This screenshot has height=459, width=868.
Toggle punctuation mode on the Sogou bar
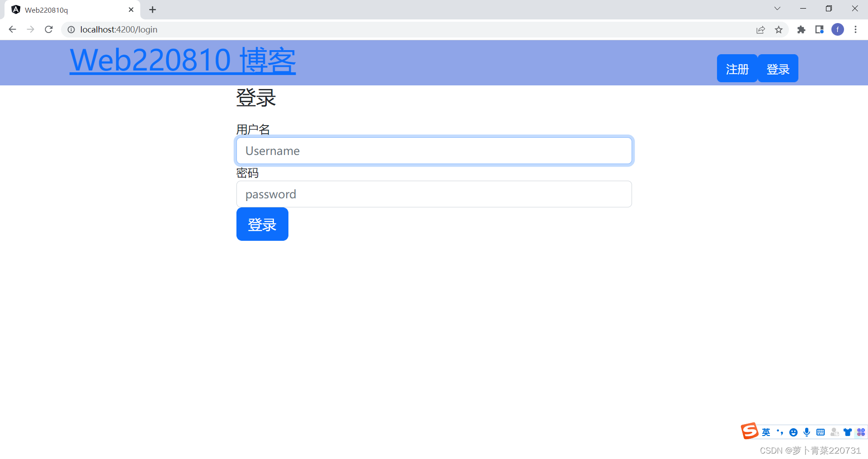click(x=779, y=432)
